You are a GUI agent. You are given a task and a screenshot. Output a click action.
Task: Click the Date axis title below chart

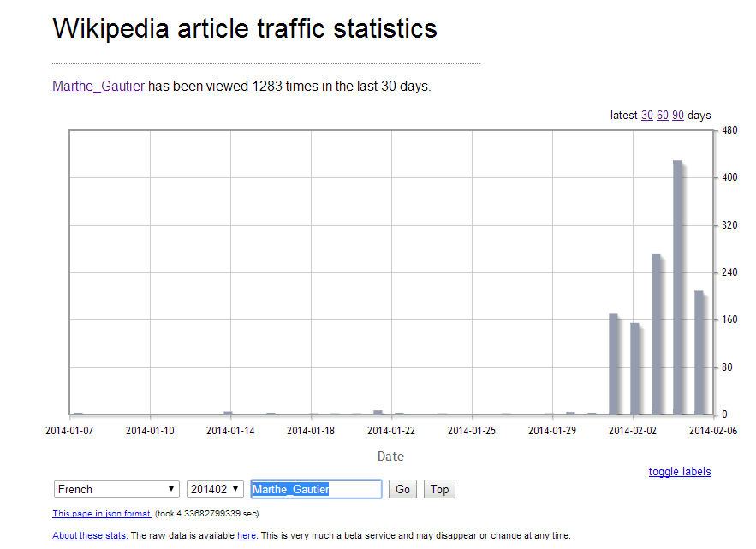(390, 457)
